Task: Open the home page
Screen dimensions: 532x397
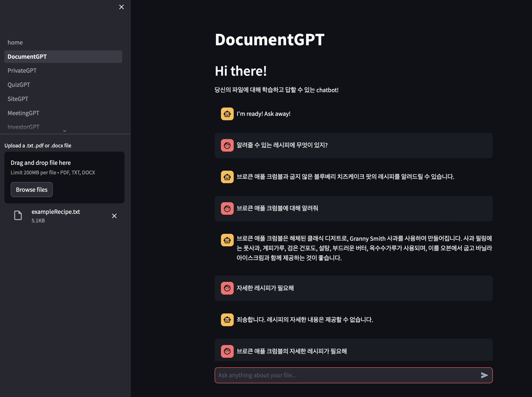Action: (x=15, y=42)
